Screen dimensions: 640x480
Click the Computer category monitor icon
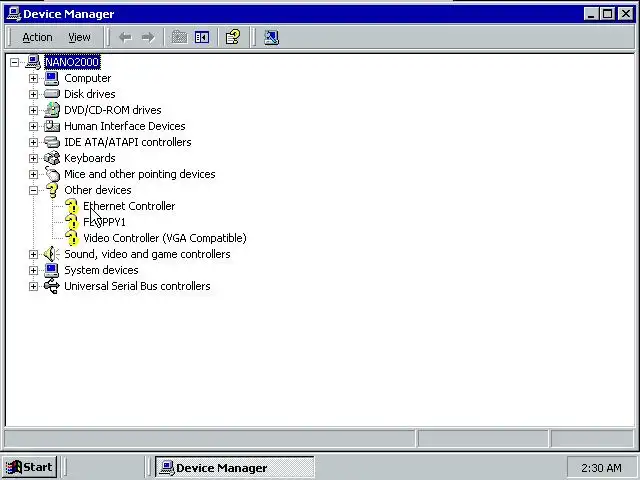pos(52,78)
